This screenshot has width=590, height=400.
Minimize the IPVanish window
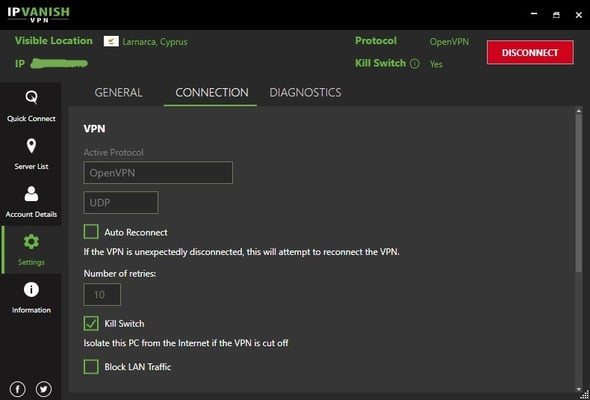(x=534, y=14)
